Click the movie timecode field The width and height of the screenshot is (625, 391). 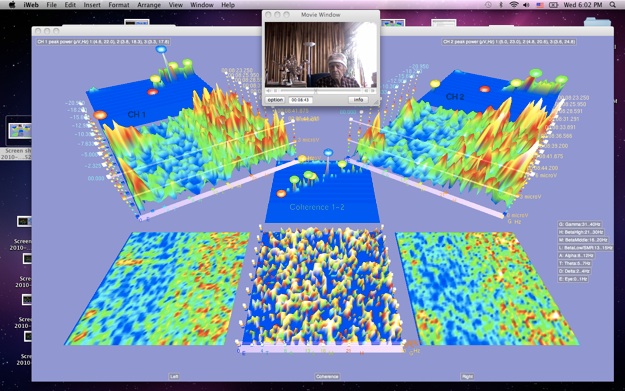tap(300, 100)
